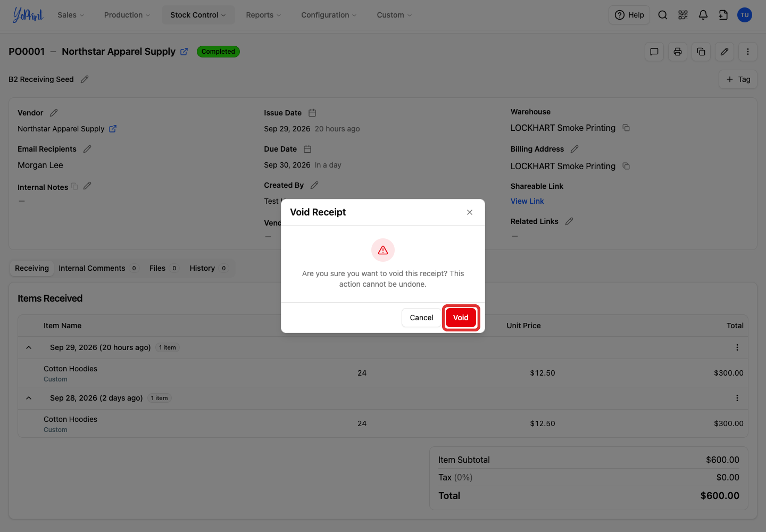Collapse the Sep 28, 2026 receipt group

pyautogui.click(x=29, y=398)
